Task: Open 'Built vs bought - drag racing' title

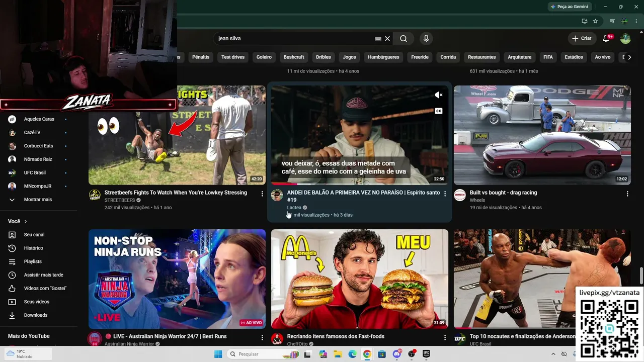Action: tap(503, 193)
